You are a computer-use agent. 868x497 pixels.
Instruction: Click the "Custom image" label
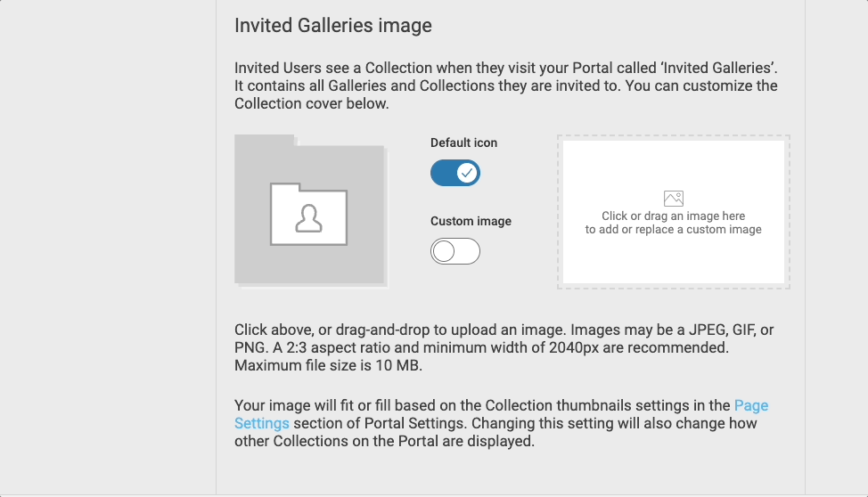point(471,222)
